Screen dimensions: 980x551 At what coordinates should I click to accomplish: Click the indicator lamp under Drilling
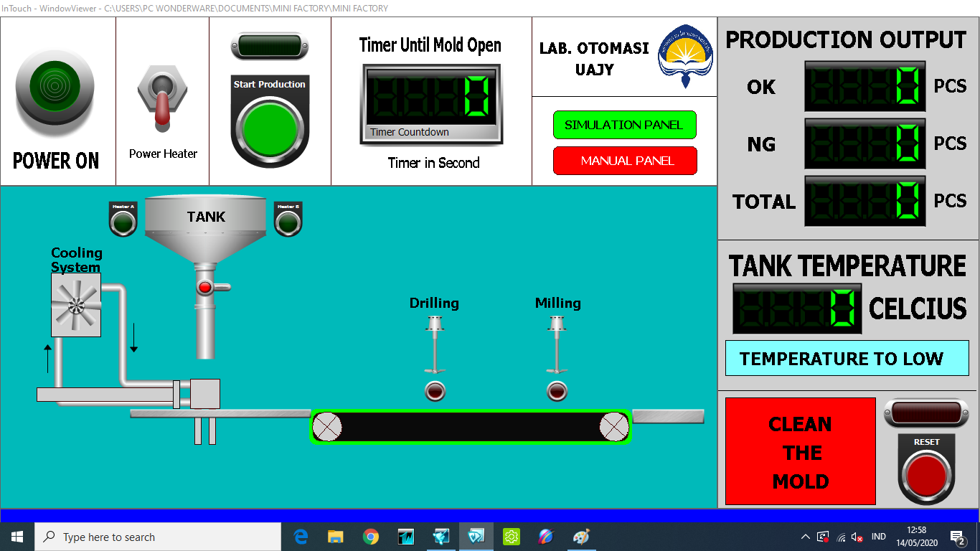[435, 392]
